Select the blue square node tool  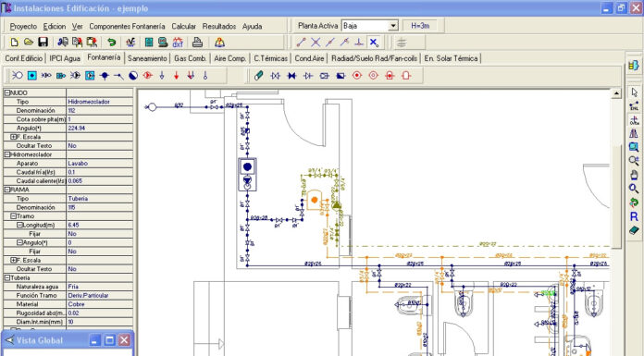(32, 76)
